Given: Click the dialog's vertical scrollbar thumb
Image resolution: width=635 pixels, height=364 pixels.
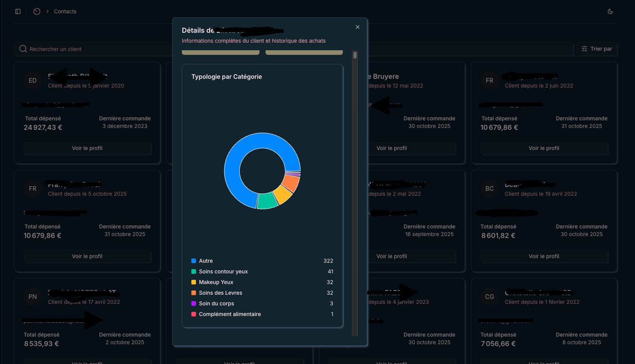Looking at the screenshot, I should (355, 55).
